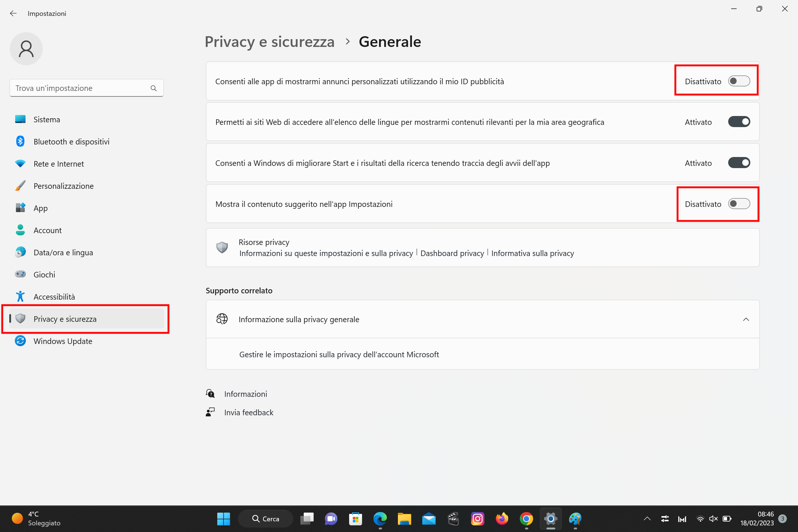Open the Dashboard privacy link

click(x=452, y=253)
